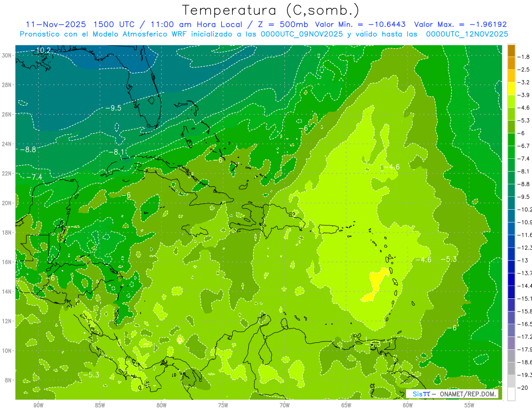Click the "14N" latitude axis label
The height and width of the screenshot is (411, 532).
[x=7, y=292]
